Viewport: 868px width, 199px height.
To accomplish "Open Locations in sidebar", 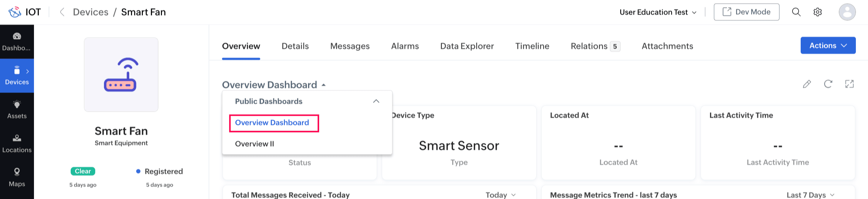I will [17, 143].
